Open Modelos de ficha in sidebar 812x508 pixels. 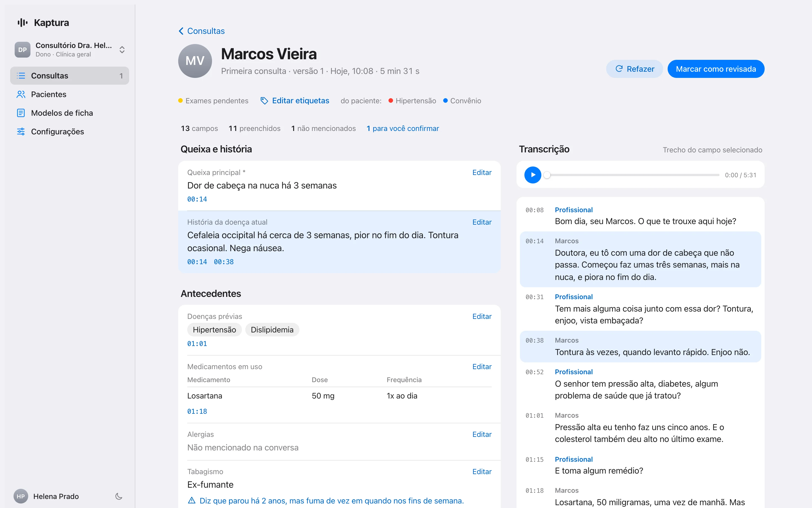coord(69,113)
